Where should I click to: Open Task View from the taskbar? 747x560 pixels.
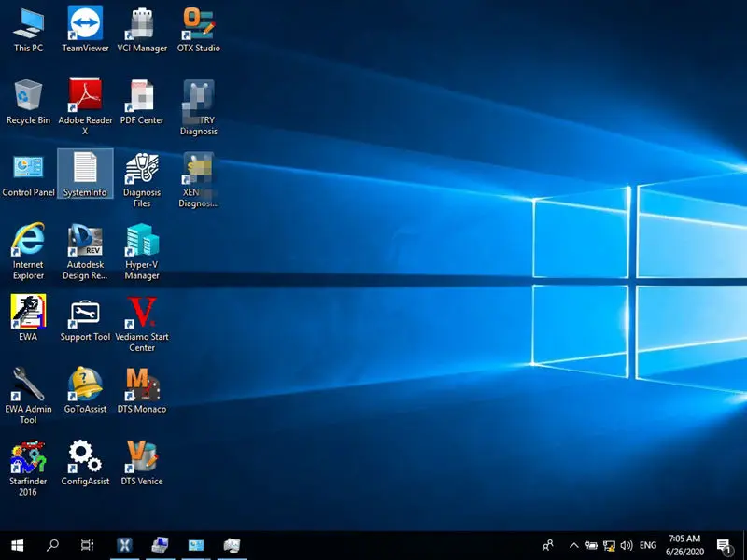click(x=88, y=545)
